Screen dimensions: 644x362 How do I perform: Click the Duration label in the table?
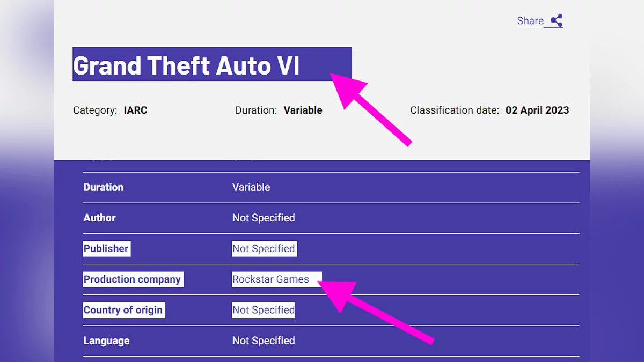tap(103, 187)
